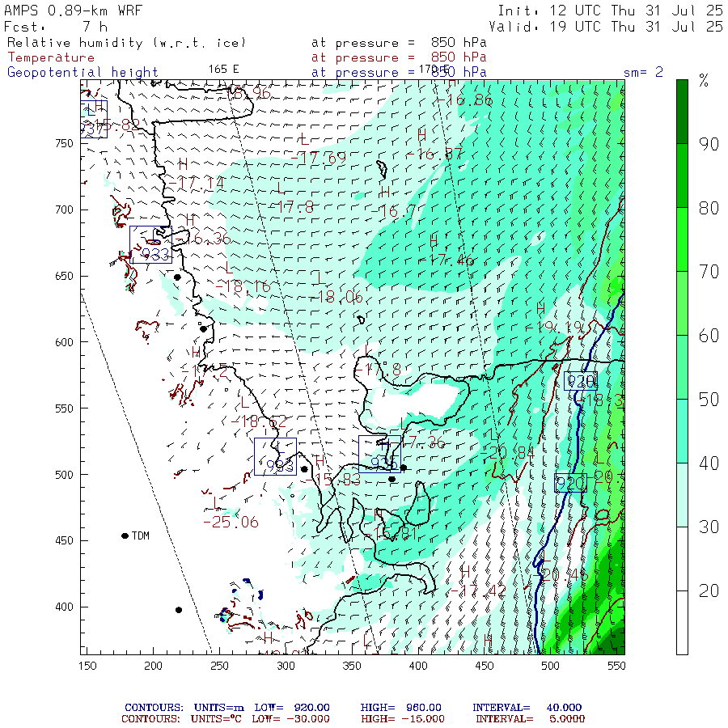This screenshot has width=728, height=728.
Task: Click the colorbar segment between 60 and 70
Action: [682, 303]
